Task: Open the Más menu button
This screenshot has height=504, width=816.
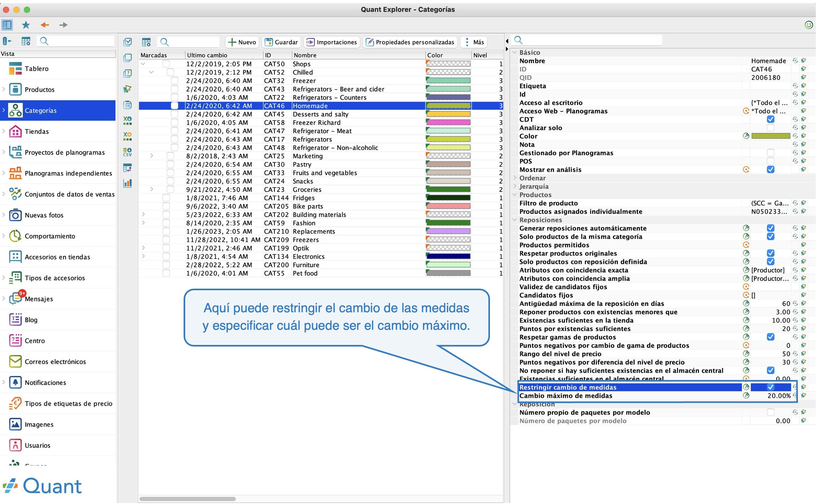Action: tap(474, 42)
